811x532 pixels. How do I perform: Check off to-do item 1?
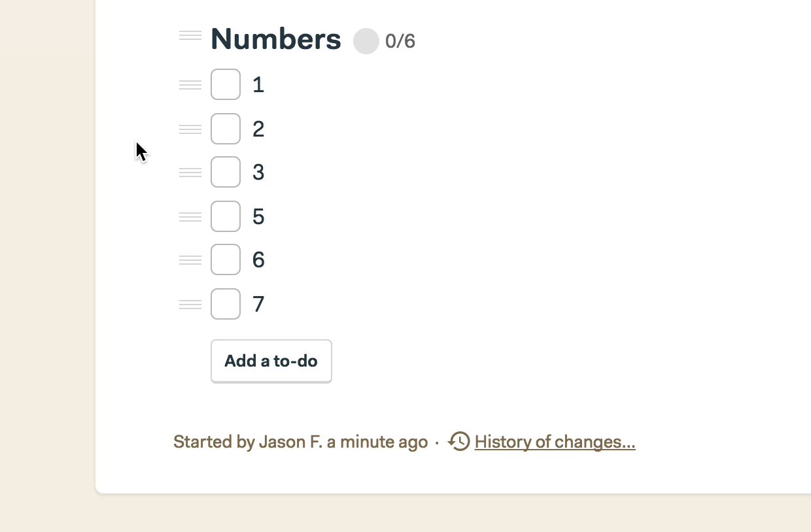pyautogui.click(x=226, y=85)
